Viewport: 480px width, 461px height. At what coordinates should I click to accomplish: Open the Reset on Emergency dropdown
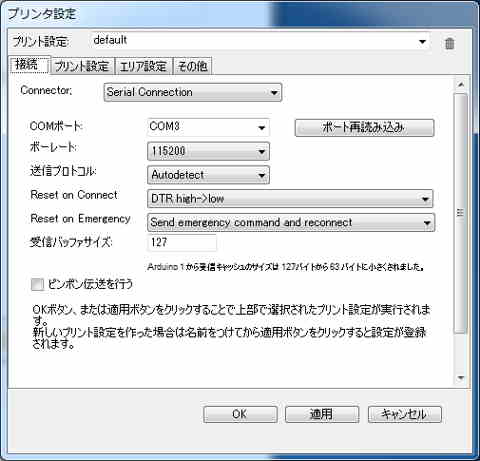[x=291, y=222]
